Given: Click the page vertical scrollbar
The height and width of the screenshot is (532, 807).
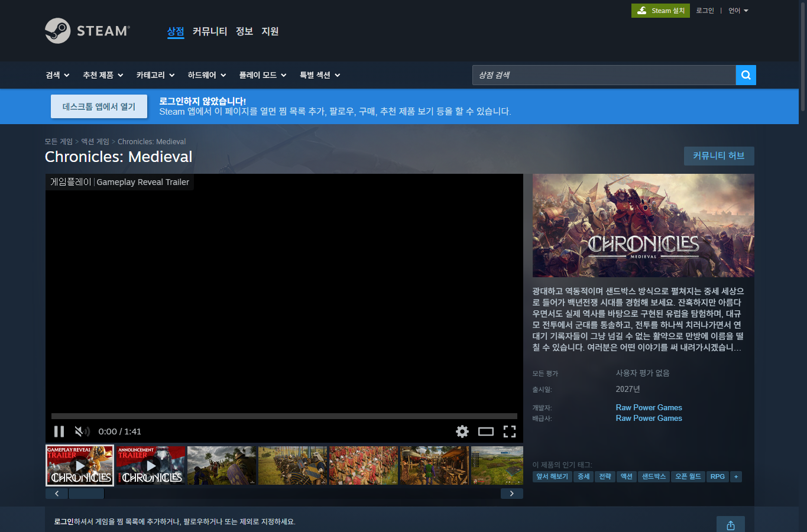Looking at the screenshot, I should 803,56.
